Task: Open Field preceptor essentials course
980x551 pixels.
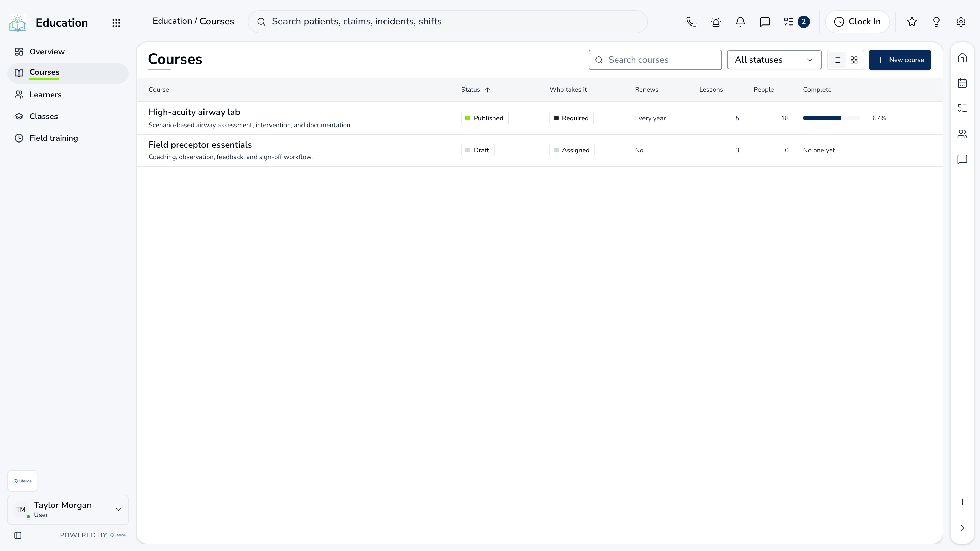Action: [x=200, y=145]
